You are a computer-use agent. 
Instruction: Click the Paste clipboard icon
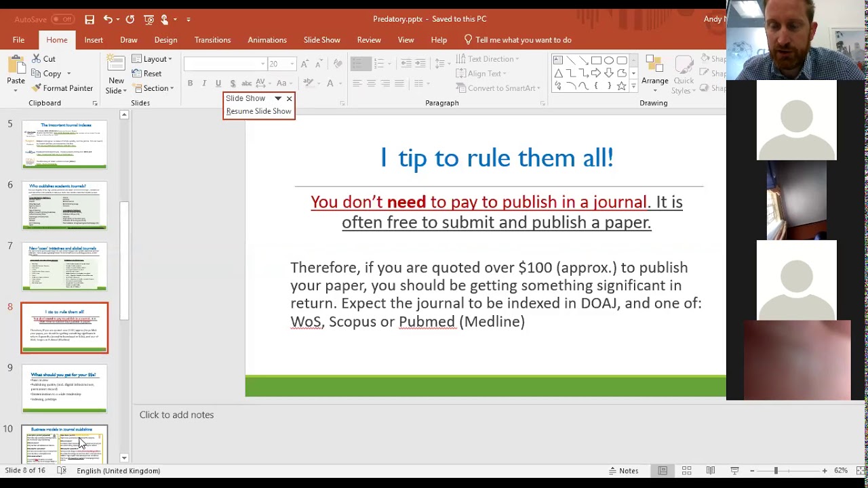[16, 66]
